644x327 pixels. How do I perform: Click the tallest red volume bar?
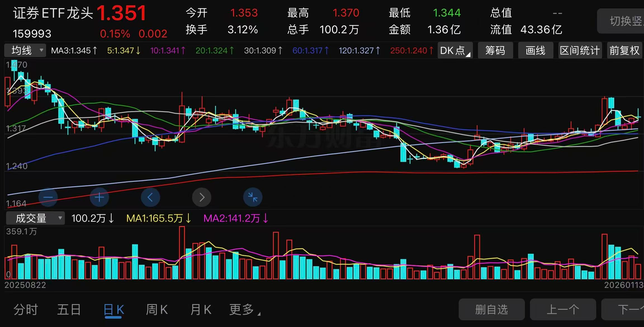click(x=182, y=253)
